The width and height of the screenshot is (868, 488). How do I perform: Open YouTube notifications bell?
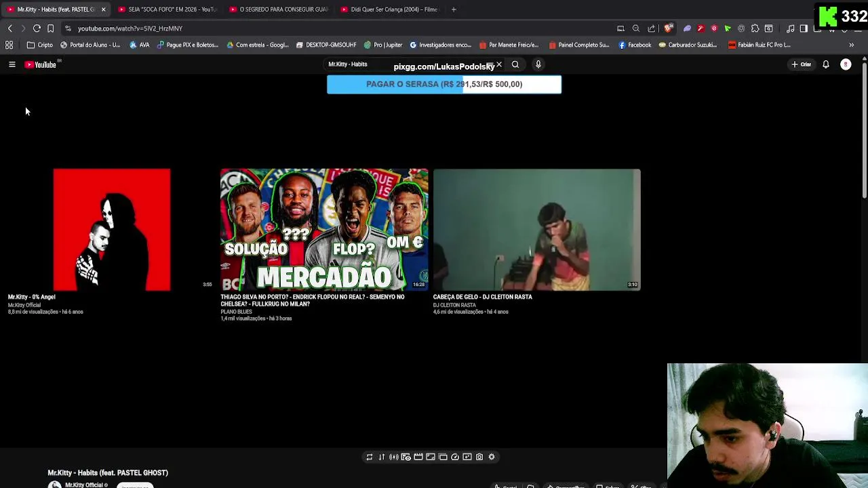826,64
